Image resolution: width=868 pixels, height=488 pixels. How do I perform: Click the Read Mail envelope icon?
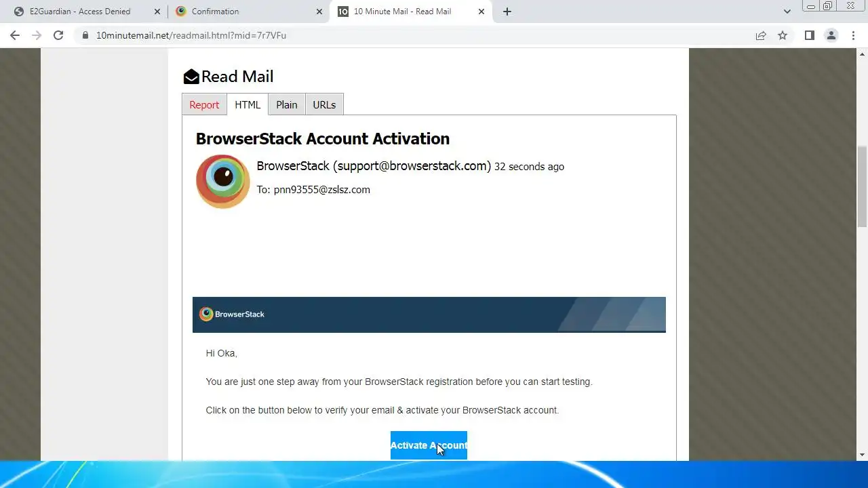pyautogui.click(x=191, y=77)
